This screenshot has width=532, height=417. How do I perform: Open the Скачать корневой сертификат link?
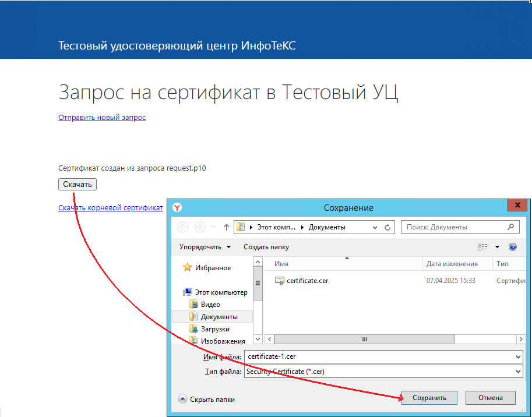pyautogui.click(x=111, y=207)
